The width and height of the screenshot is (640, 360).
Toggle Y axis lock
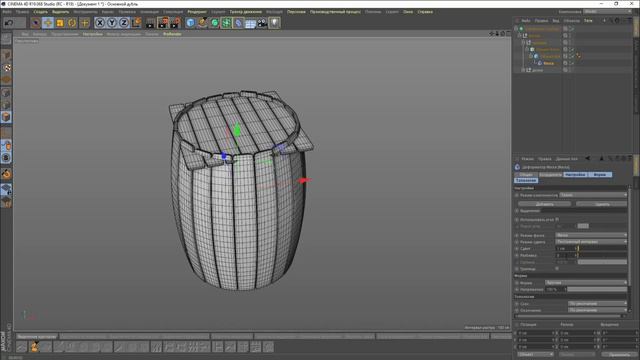(x=112, y=23)
